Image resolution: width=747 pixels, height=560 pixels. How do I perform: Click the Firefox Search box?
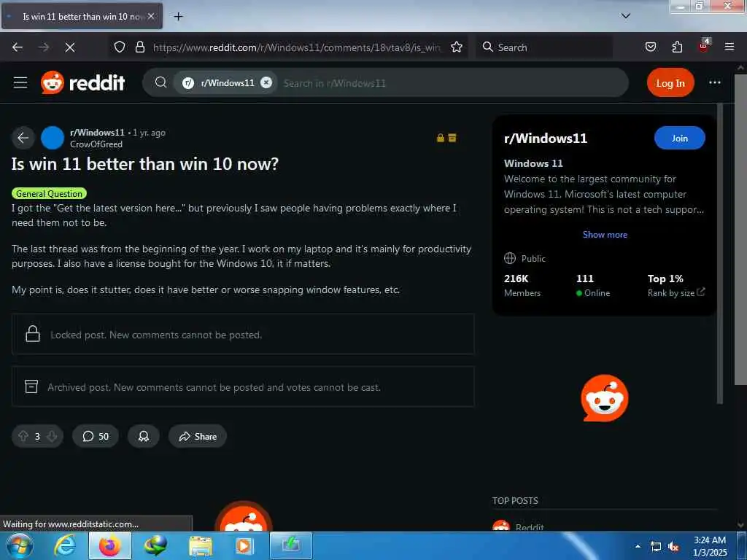(x=544, y=47)
